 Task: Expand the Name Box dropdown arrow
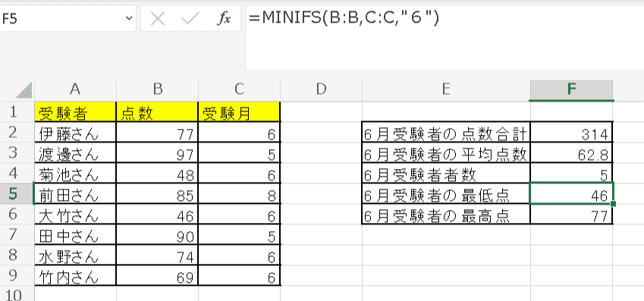coord(129,18)
